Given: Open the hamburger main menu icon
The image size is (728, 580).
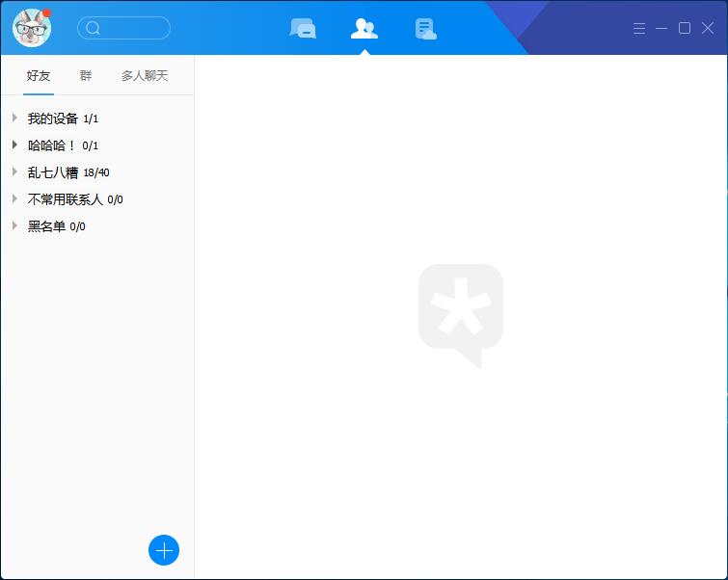Looking at the screenshot, I should coord(639,28).
